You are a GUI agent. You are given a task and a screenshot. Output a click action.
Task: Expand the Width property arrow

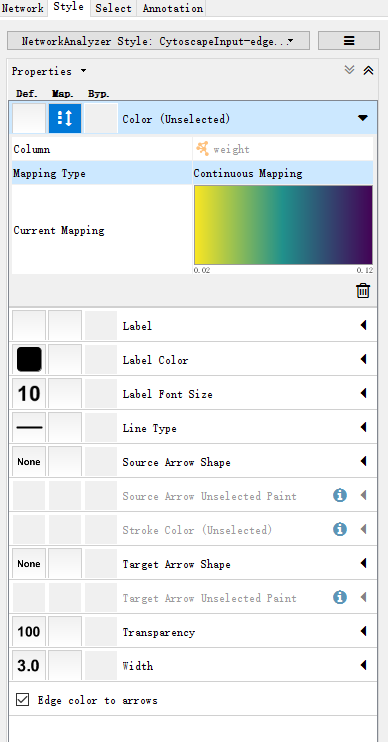(363, 665)
